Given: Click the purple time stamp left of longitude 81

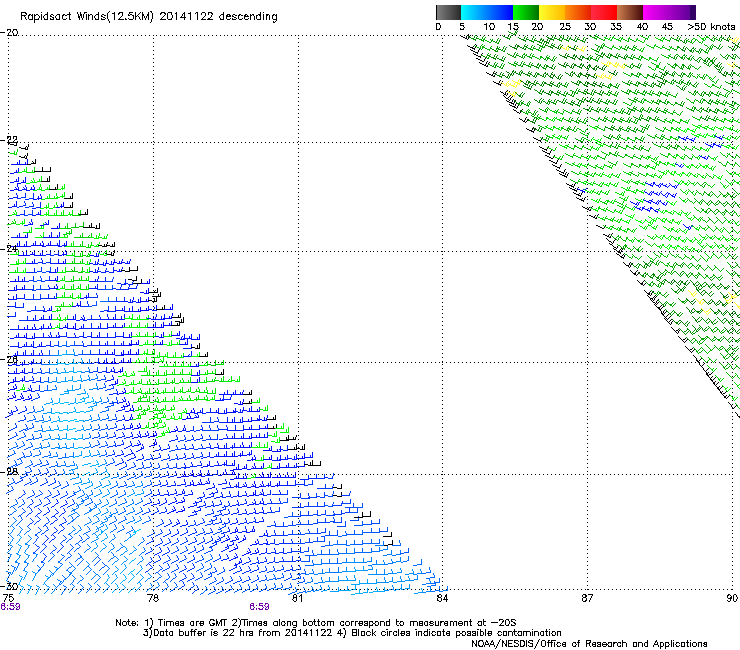Looking at the screenshot, I should 260,607.
